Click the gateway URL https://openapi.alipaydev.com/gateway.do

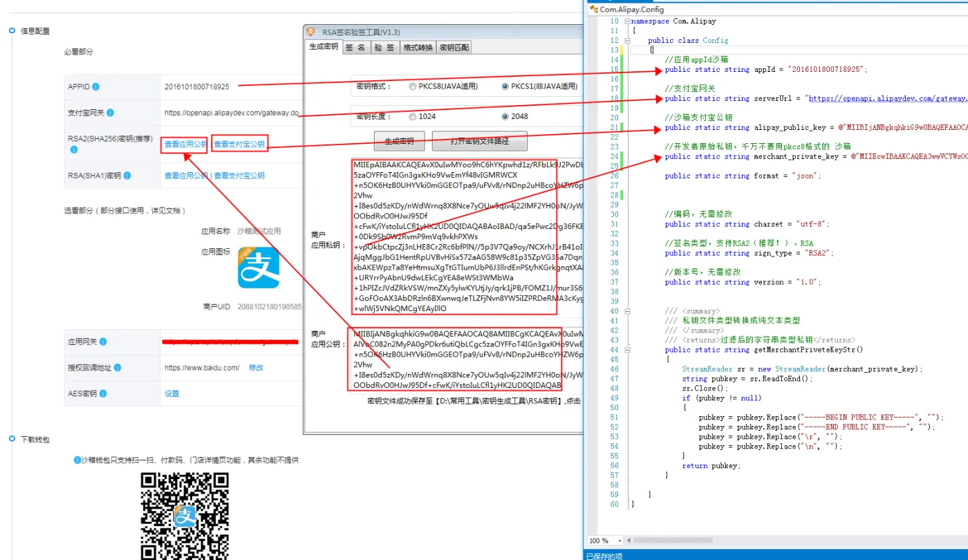(x=232, y=113)
